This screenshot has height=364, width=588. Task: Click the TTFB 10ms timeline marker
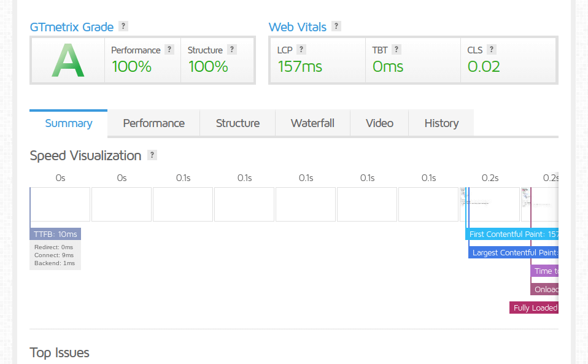click(55, 234)
